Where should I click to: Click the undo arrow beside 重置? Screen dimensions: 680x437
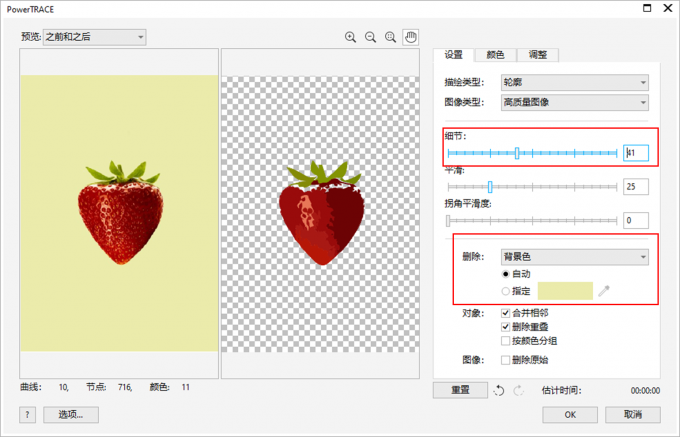499,390
